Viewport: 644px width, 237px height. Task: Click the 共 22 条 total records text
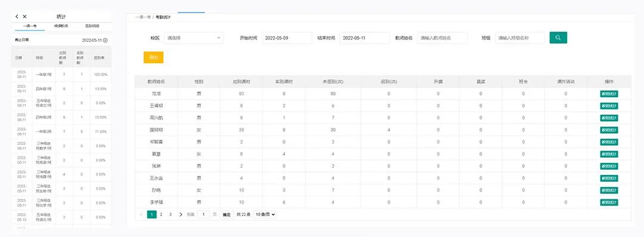pos(243,214)
